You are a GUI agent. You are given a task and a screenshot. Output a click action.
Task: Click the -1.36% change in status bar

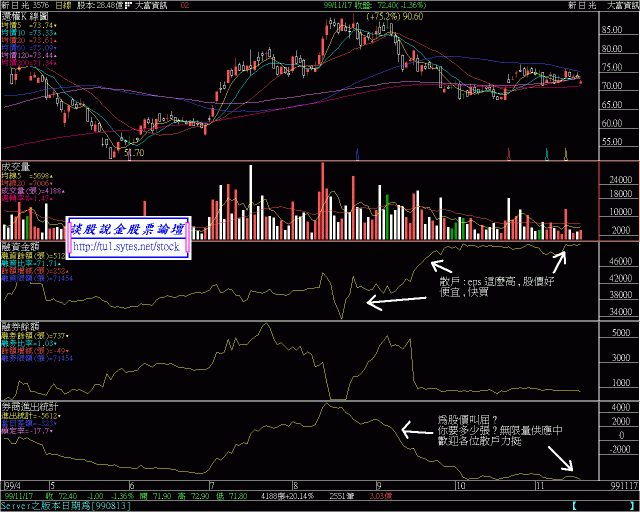click(122, 496)
